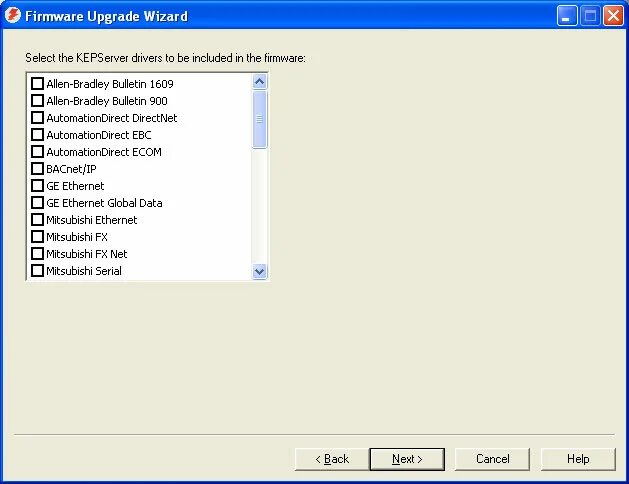Image resolution: width=629 pixels, height=484 pixels.
Task: Select the 'GE Ethernet Global Data' label text
Action: tap(104, 203)
